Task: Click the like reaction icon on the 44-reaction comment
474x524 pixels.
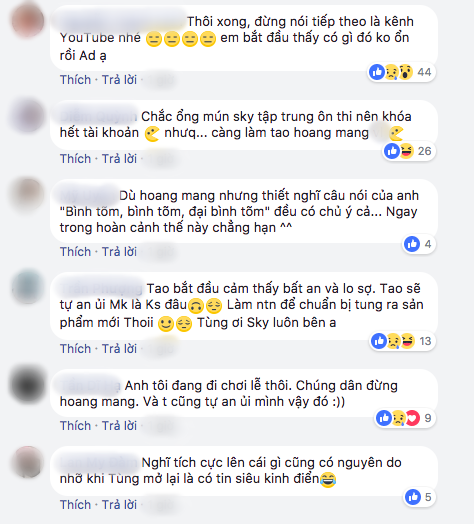Action: (x=377, y=72)
